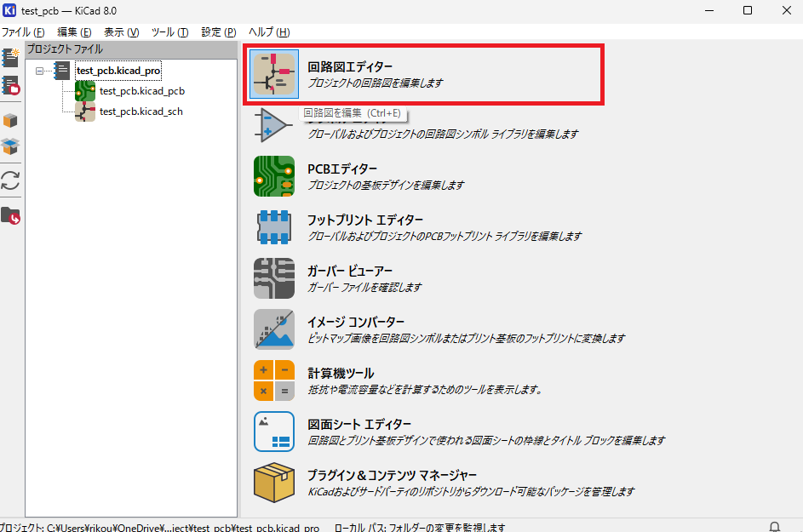Launch the Gerber viewer icon
The height and width of the screenshot is (532, 803).
274,278
